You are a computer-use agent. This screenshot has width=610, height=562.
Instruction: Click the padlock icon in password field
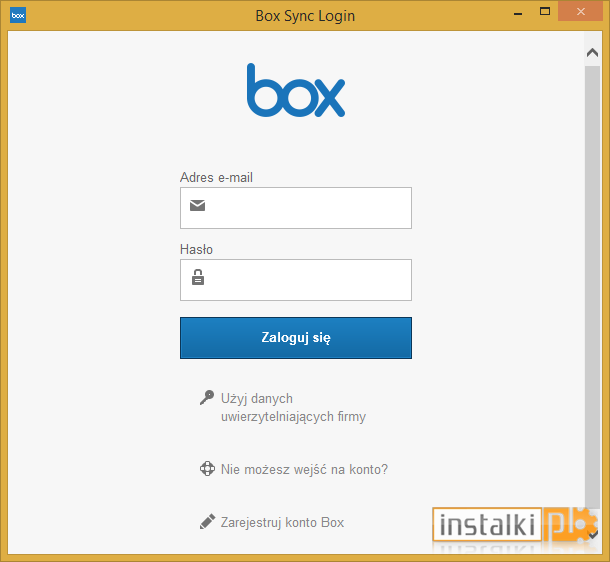click(198, 277)
